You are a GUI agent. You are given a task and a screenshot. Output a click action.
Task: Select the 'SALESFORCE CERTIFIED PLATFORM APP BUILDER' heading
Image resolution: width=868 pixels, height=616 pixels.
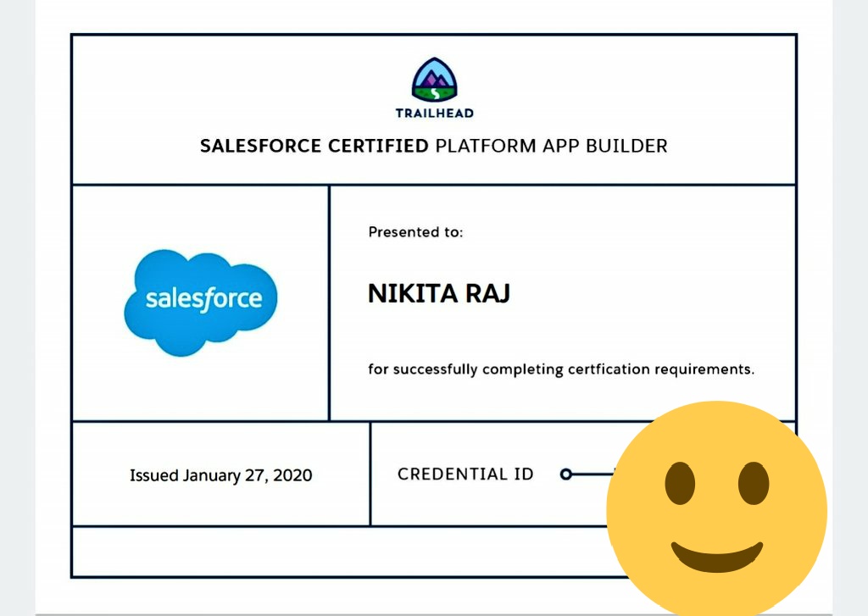pyautogui.click(x=433, y=146)
